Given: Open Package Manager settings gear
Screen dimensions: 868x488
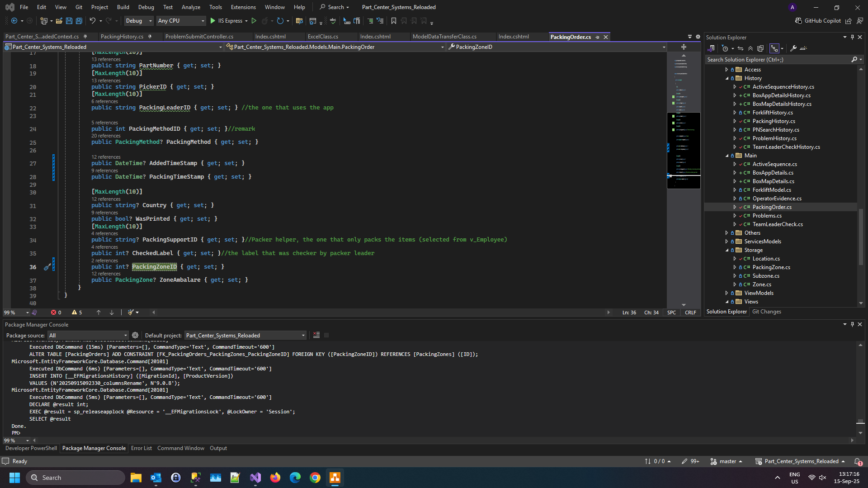Looking at the screenshot, I should point(135,335).
